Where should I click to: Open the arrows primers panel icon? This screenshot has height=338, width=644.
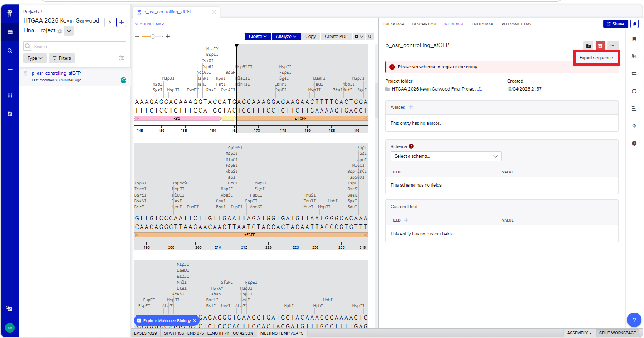tap(634, 73)
